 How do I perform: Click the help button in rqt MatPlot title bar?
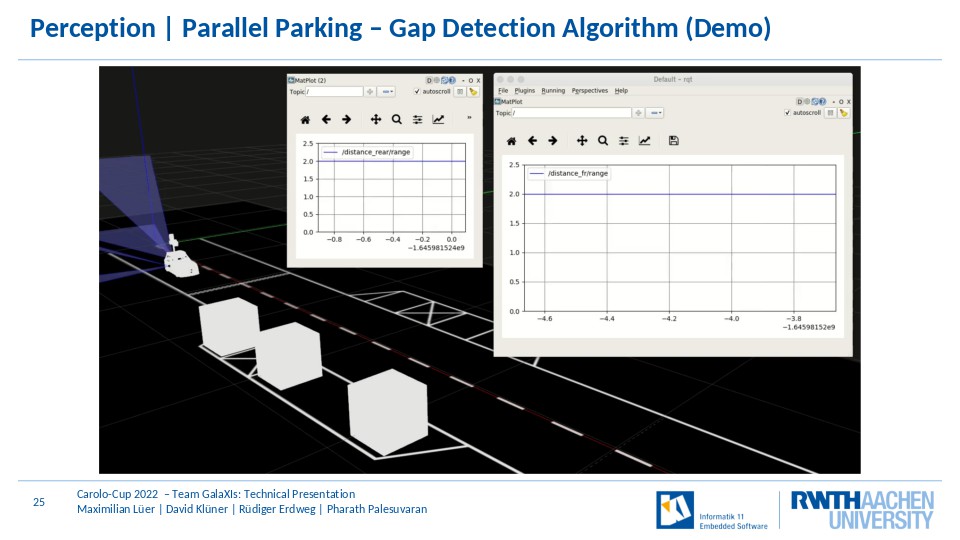point(822,102)
